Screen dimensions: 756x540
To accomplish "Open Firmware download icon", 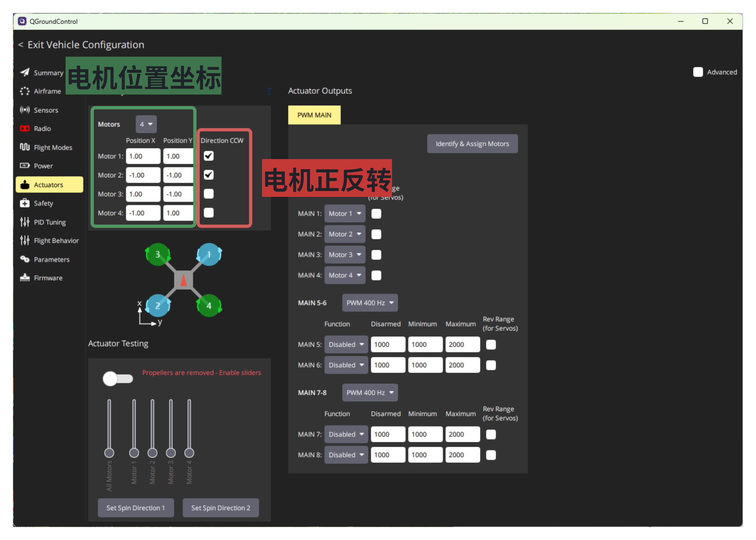I will tap(25, 278).
